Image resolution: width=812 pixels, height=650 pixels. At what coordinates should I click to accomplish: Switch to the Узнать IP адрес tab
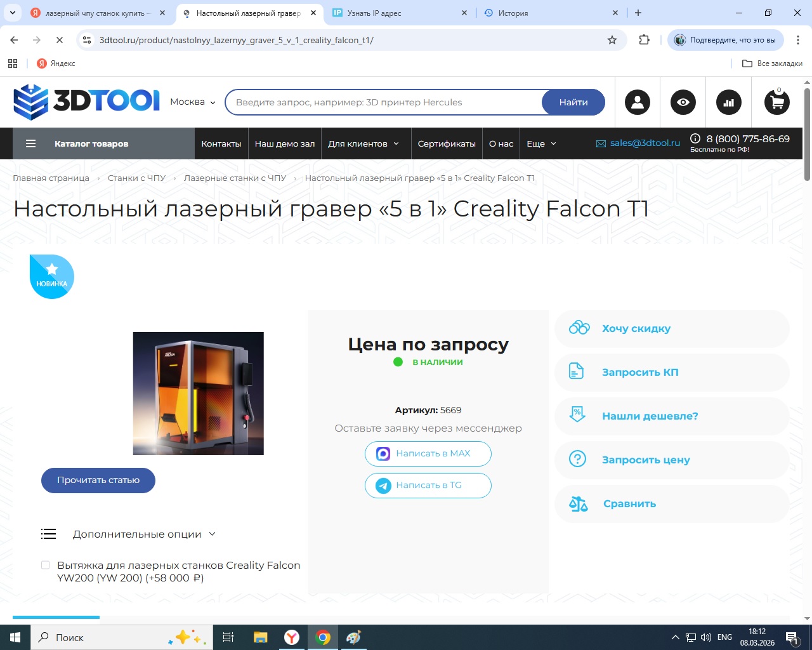400,13
